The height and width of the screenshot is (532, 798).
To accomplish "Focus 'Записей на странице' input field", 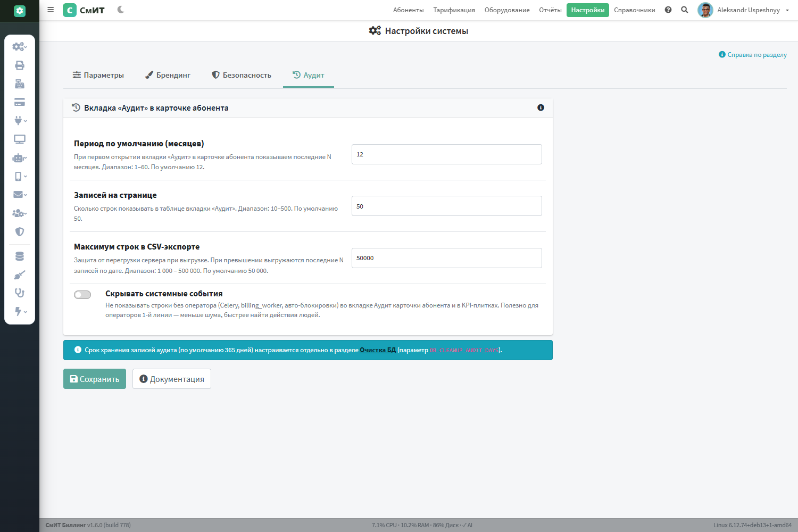I will tap(447, 206).
